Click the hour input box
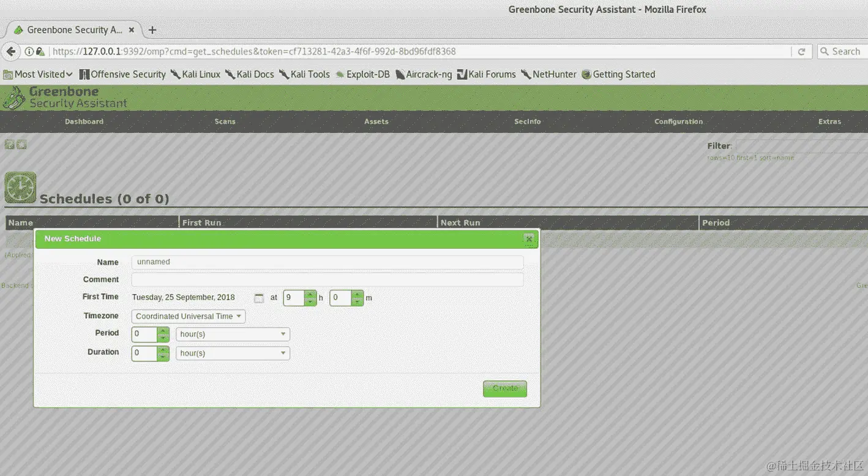868x476 pixels. click(294, 298)
